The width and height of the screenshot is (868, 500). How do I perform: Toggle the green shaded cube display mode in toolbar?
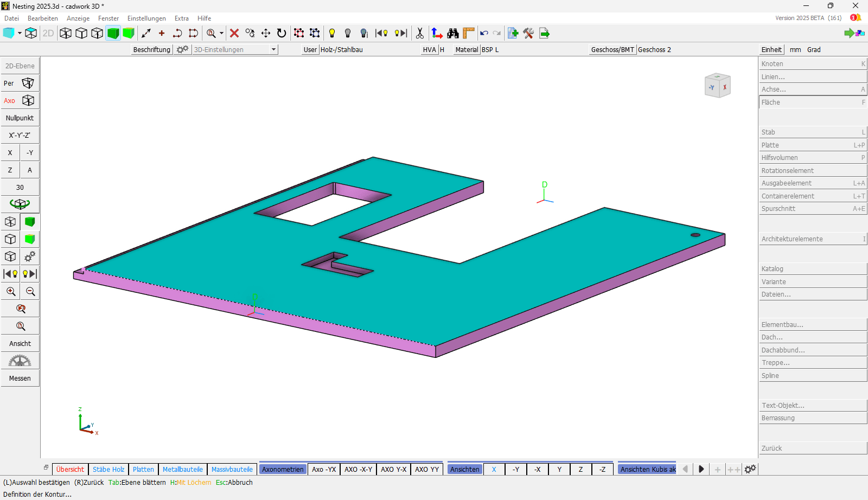coord(113,33)
